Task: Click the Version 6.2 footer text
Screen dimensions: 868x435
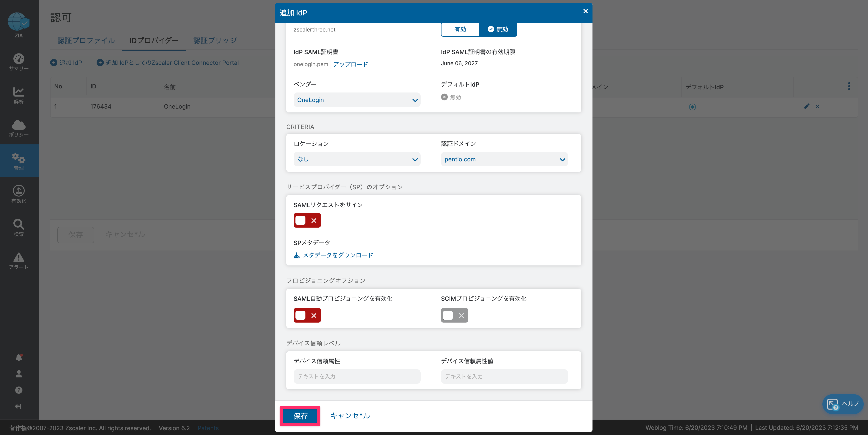Action: tap(174, 428)
